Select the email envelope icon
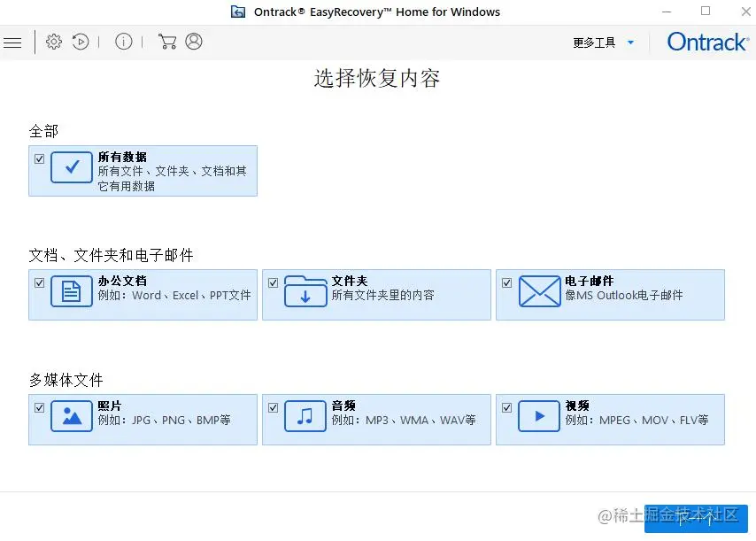The image size is (756, 541). 539,291
